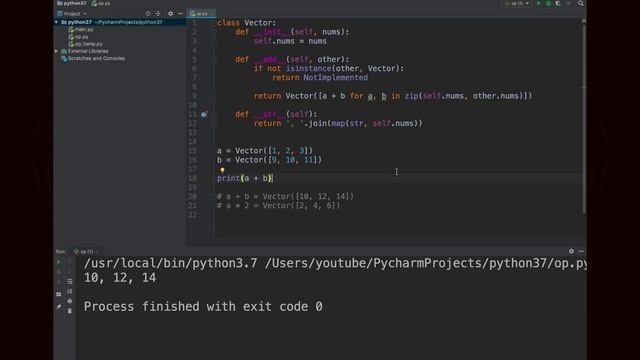Select Scratches and Consoles in project tree

click(93, 58)
